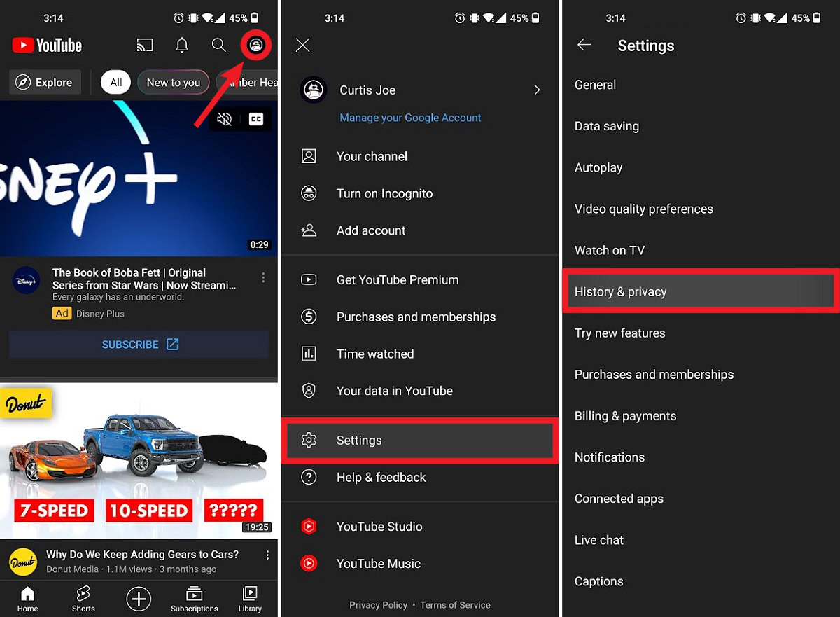The height and width of the screenshot is (617, 840).
Task: Tap the Create plus button
Action: pyautogui.click(x=139, y=599)
